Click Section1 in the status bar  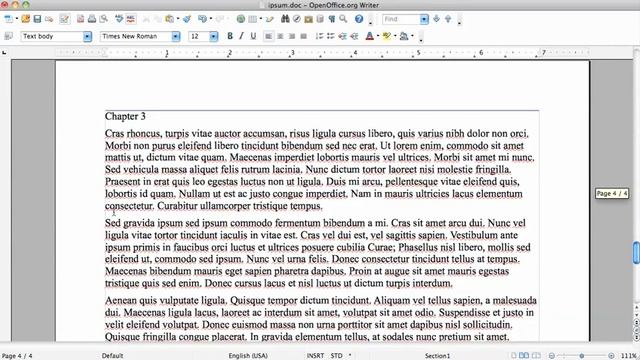(437, 356)
